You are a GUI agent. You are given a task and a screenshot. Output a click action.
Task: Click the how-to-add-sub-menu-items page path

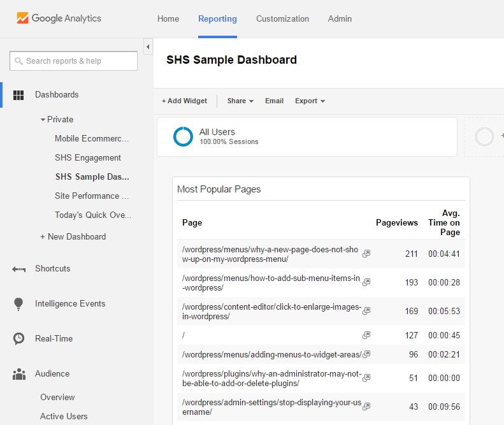coord(271,282)
